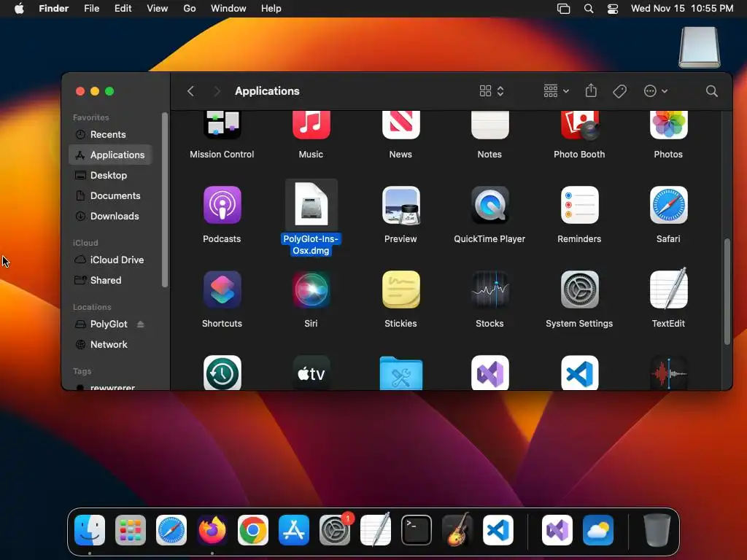Open Network in the sidebar
Image resolution: width=747 pixels, height=560 pixels.
[111, 344]
